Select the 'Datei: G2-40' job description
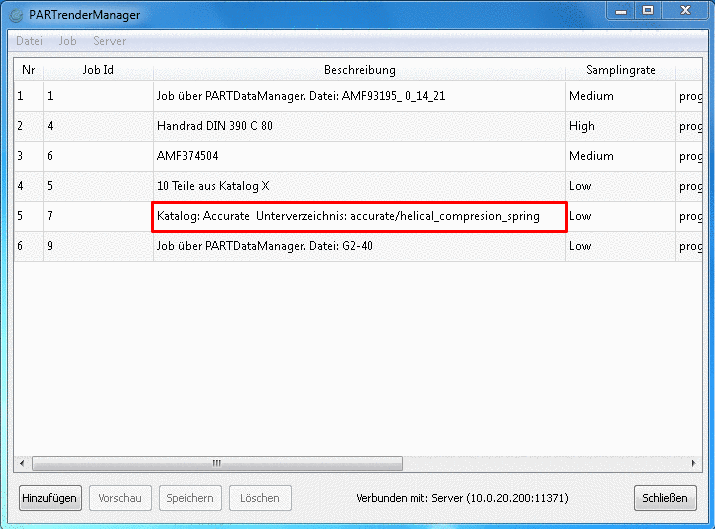Screen dimensions: 715x529 click(x=359, y=246)
